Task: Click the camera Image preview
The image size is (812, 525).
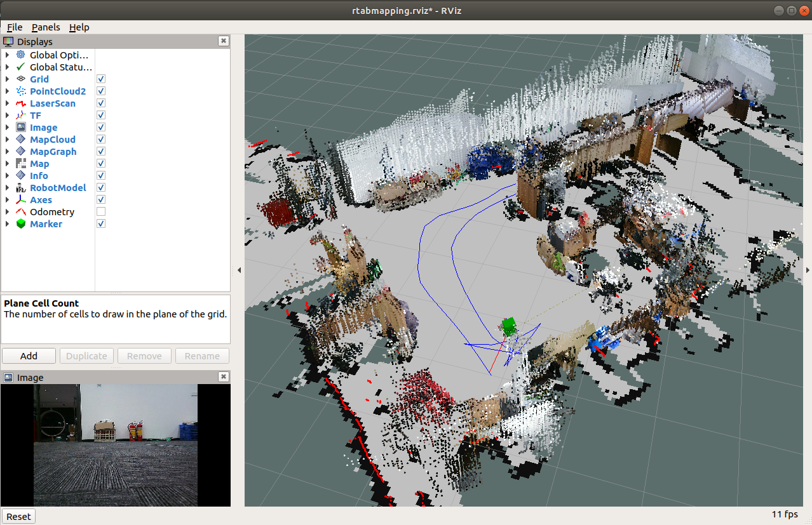Action: (115, 445)
